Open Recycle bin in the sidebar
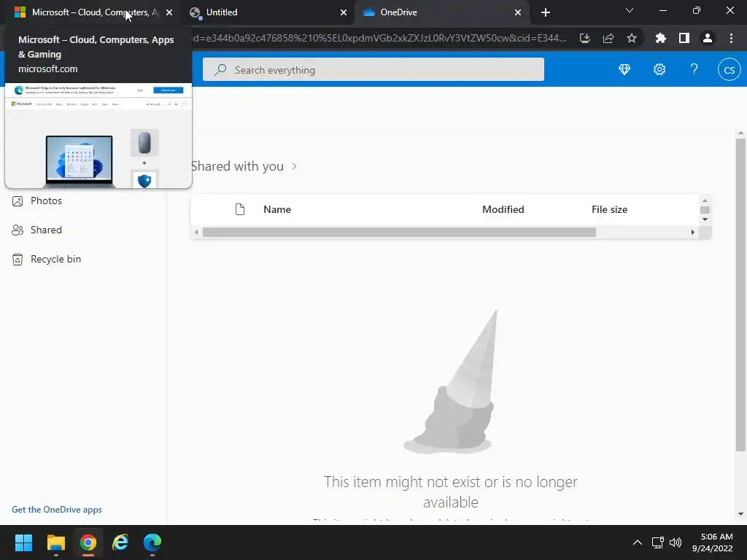Viewport: 747px width, 560px height. point(55,259)
